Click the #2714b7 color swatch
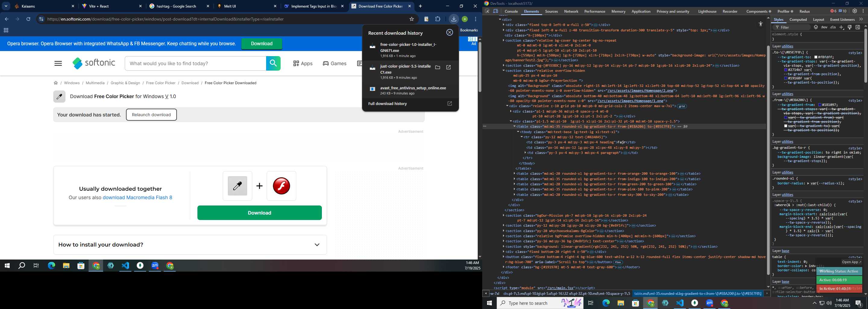Image resolution: width=868 pixels, height=309 pixels. coord(786,70)
